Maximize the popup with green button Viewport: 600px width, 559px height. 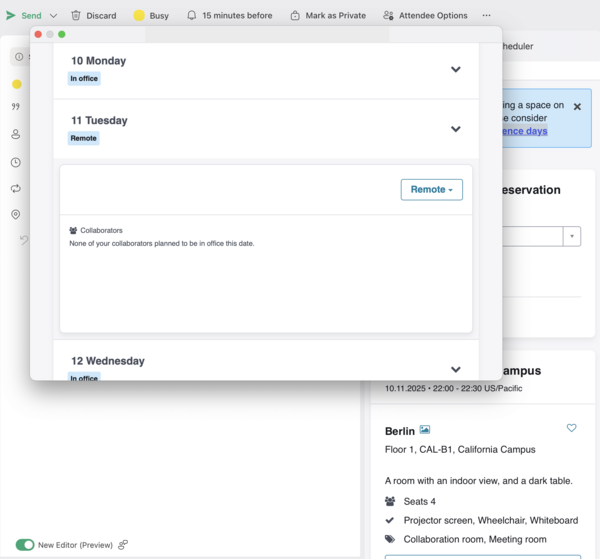pos(62,34)
